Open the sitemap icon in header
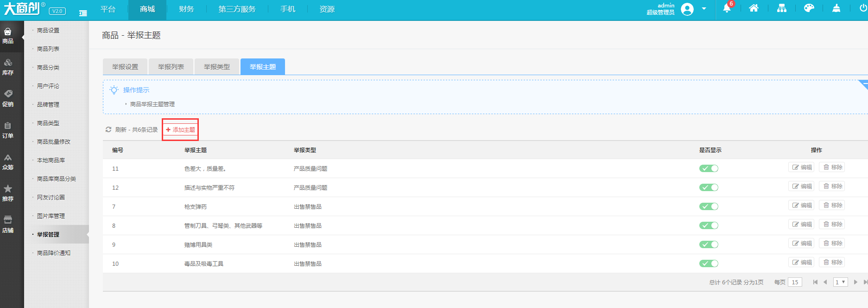 781,8
